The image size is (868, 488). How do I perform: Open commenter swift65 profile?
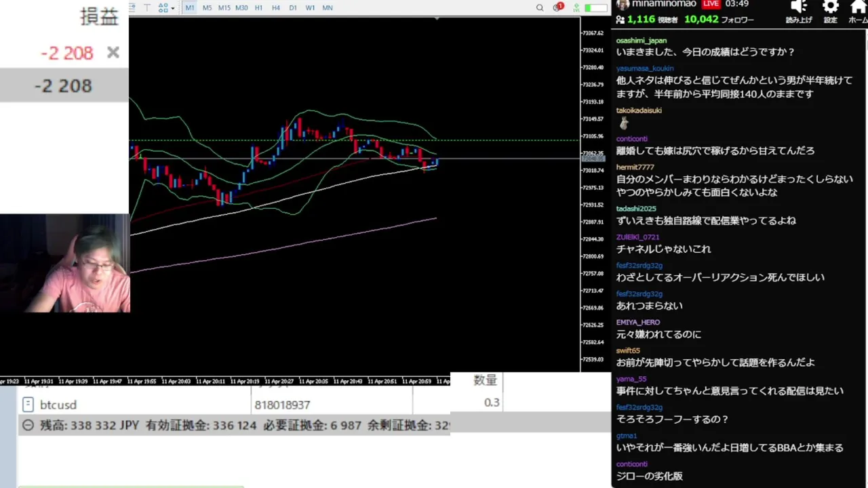[x=628, y=351]
